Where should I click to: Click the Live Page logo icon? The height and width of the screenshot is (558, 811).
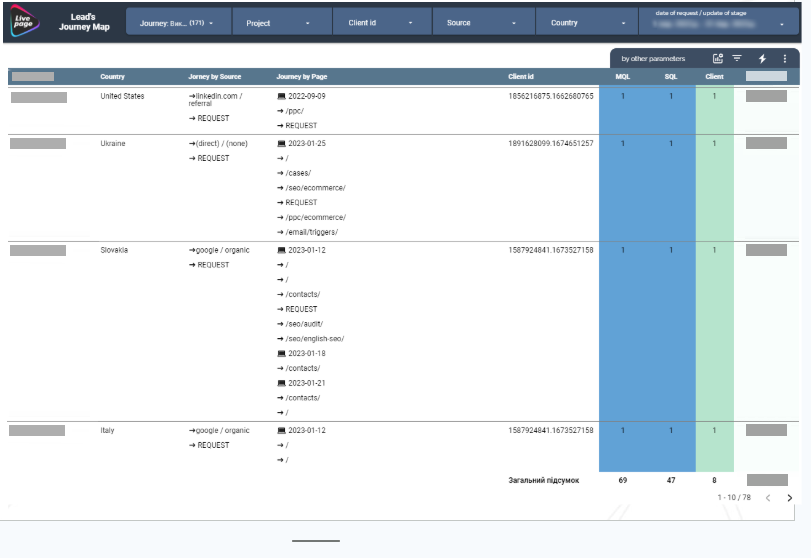[24, 21]
